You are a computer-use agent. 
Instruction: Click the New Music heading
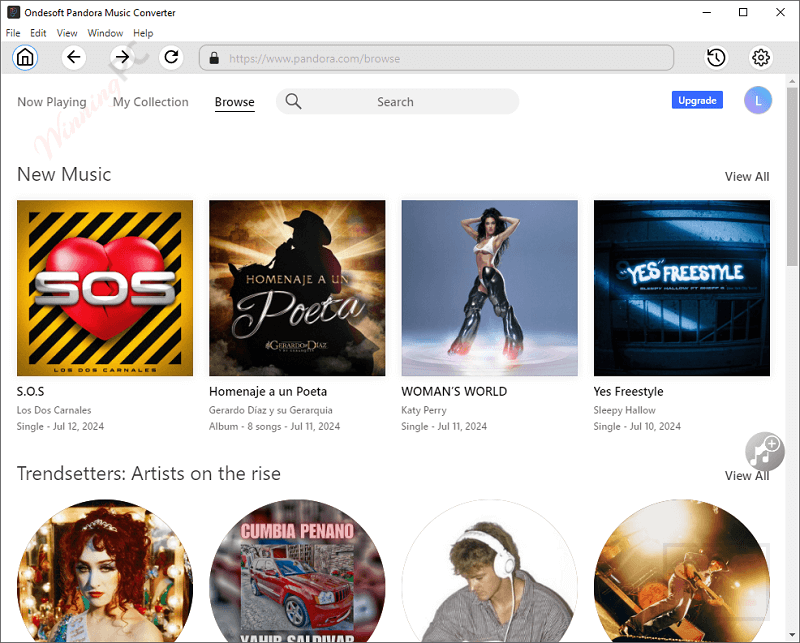coord(64,174)
